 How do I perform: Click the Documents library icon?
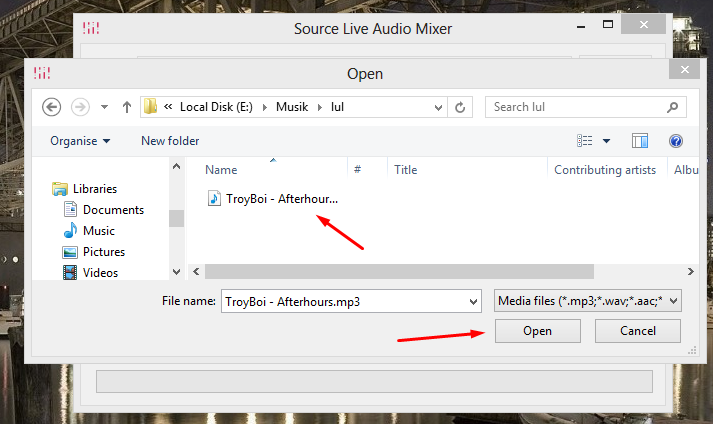coord(70,209)
